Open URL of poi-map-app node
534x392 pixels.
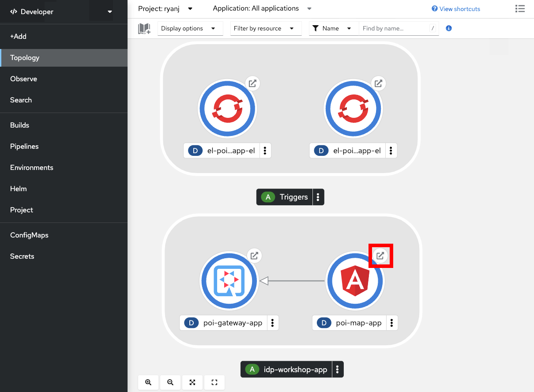380,255
